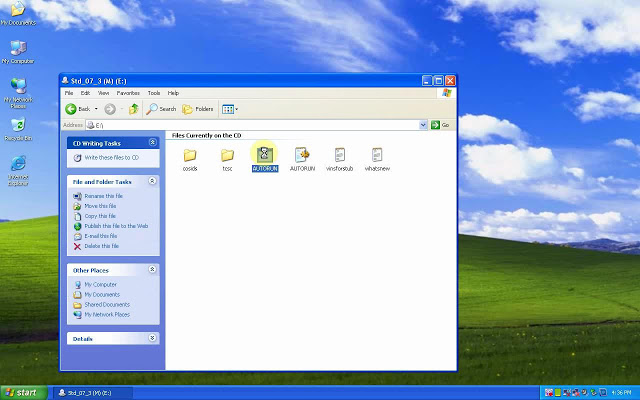Minimize the Std_07_3 window
Screen dimensions: 640x400
427,80
